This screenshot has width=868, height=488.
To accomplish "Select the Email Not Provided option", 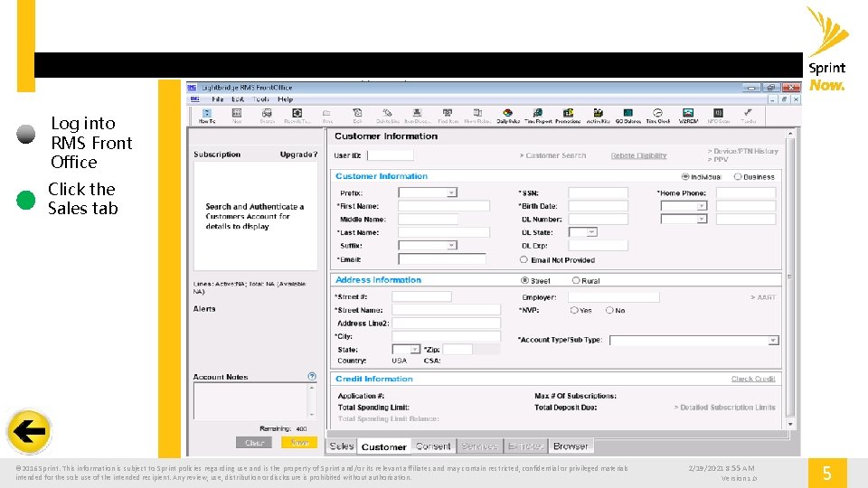I will (x=524, y=259).
